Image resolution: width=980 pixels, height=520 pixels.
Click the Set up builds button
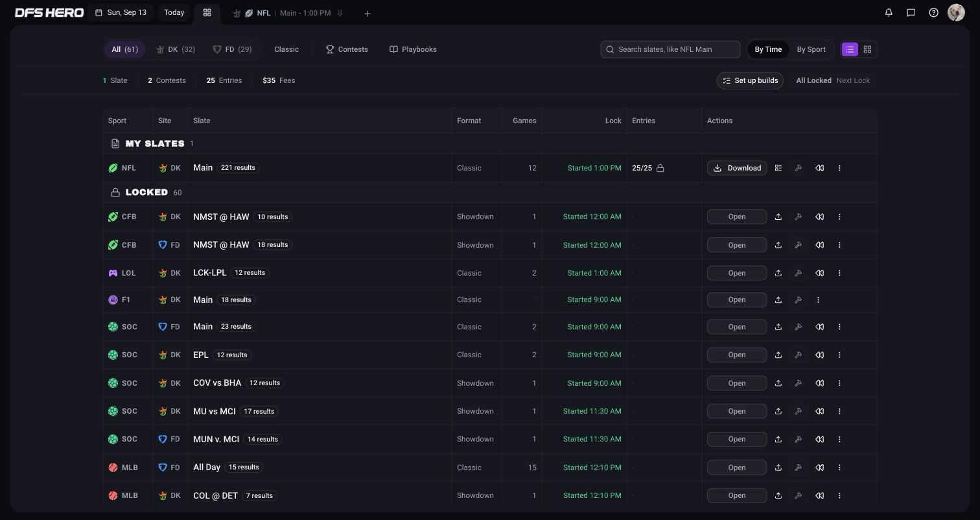(750, 80)
